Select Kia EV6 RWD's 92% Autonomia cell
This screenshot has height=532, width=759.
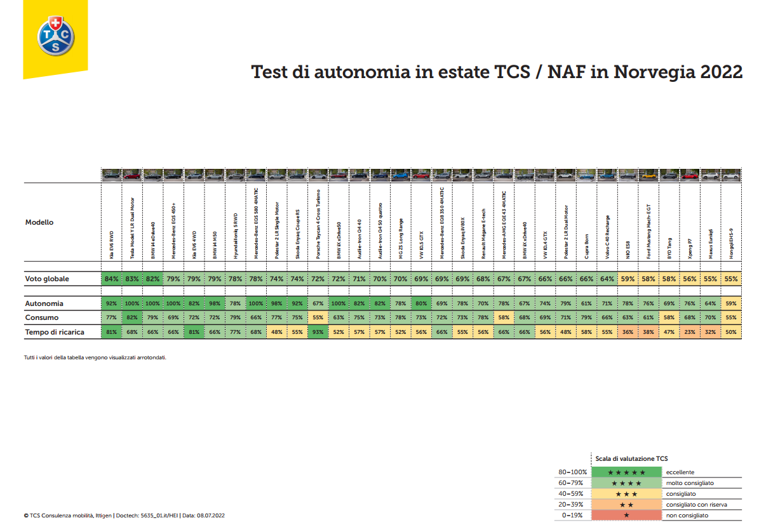pyautogui.click(x=112, y=303)
